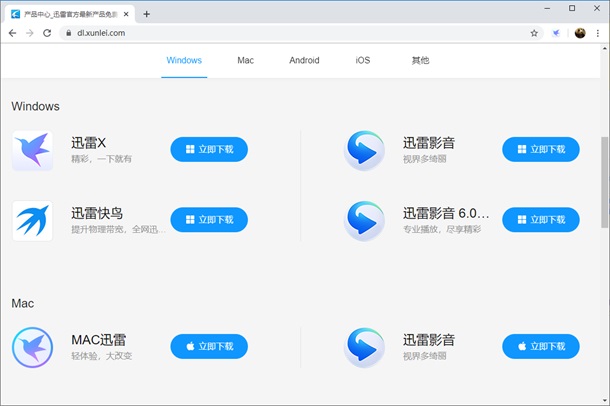Select the iOS tab
The image size is (610, 406).
[x=362, y=60]
